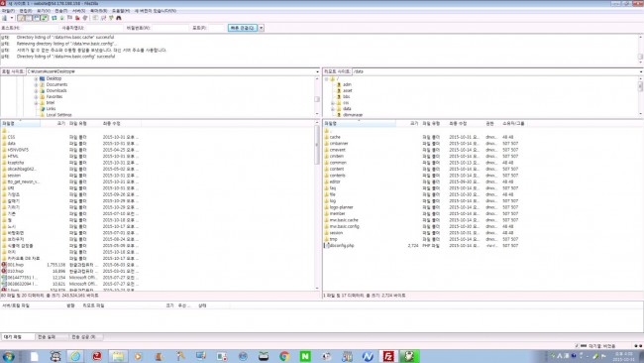Expand the Documents node in local tree
This screenshot has width=644, height=363.
(x=36, y=84)
